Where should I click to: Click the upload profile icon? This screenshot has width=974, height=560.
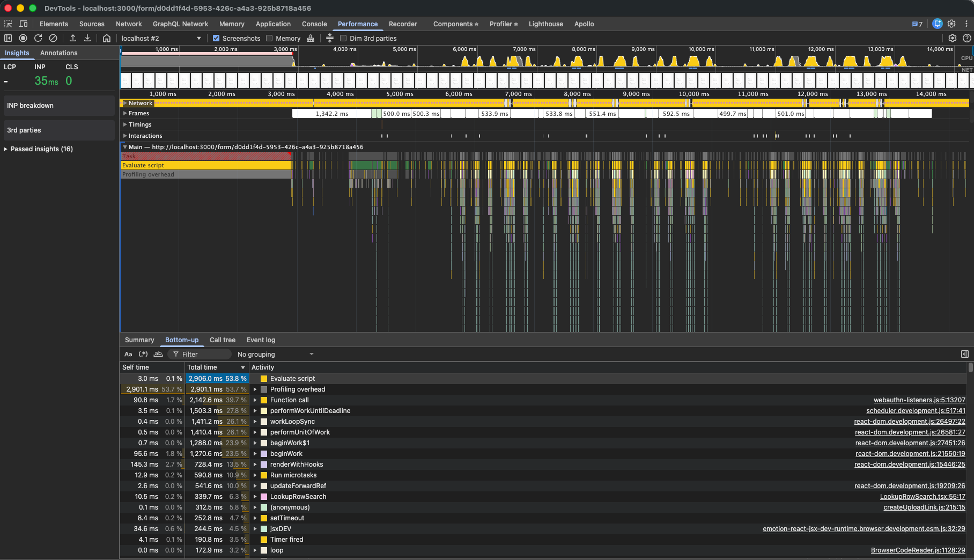coord(73,38)
